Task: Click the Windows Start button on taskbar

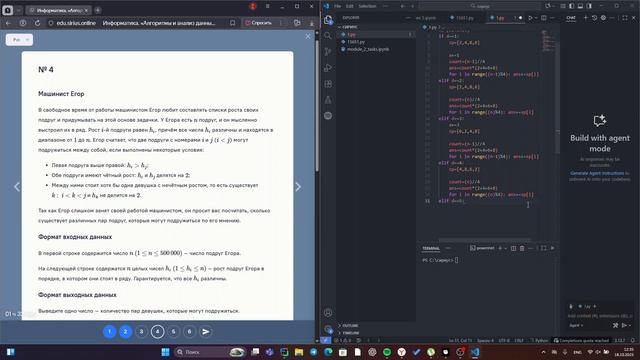Action: (x=165, y=352)
